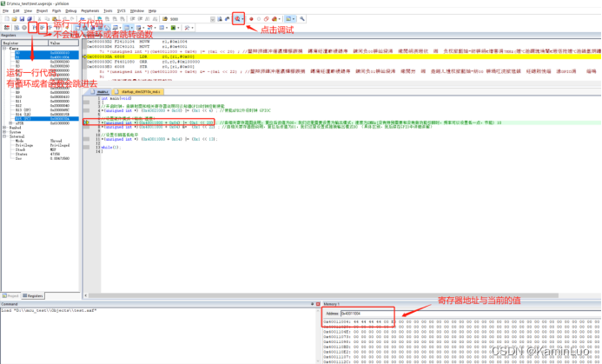Click the editor horizontal scrollbar

click(323, 295)
